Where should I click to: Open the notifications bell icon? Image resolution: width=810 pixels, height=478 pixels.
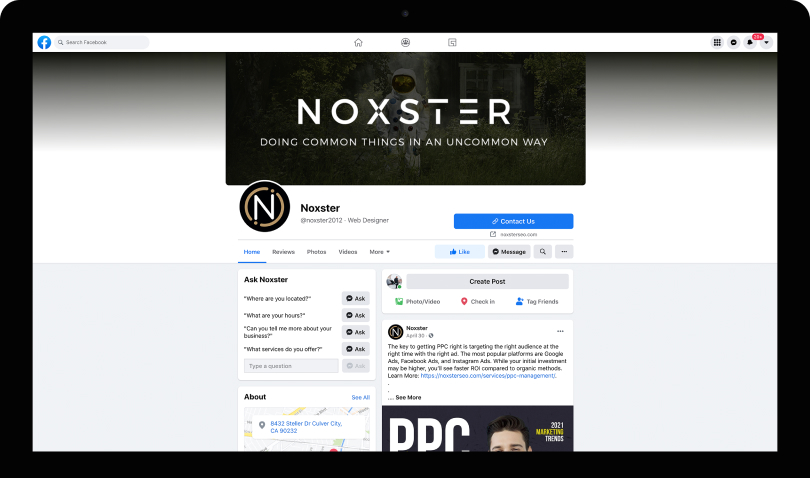click(750, 42)
